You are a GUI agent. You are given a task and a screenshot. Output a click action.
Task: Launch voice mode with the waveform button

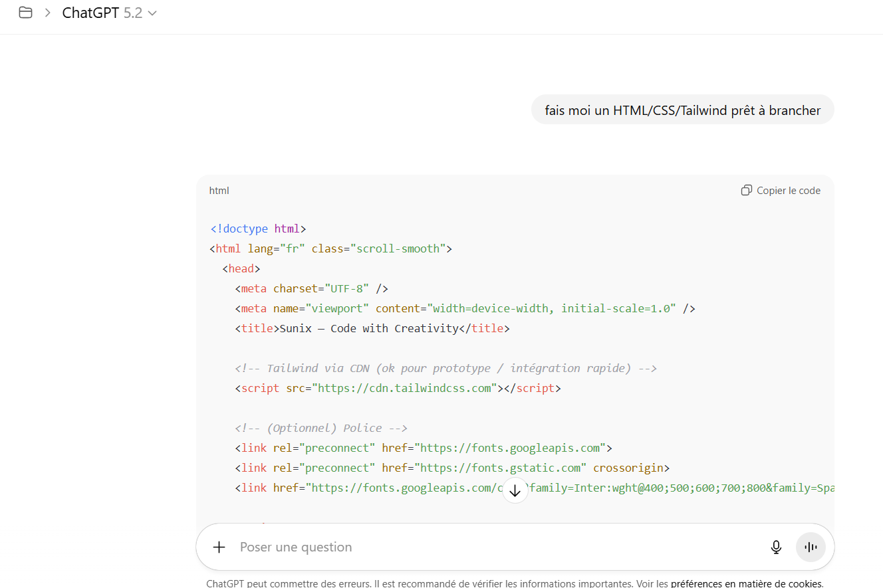(811, 547)
